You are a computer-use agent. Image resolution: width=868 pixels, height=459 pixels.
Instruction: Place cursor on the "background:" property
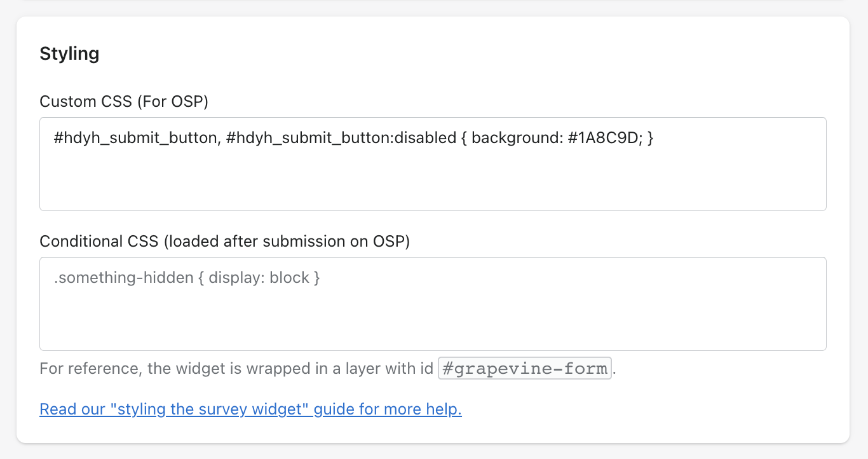tap(513, 138)
